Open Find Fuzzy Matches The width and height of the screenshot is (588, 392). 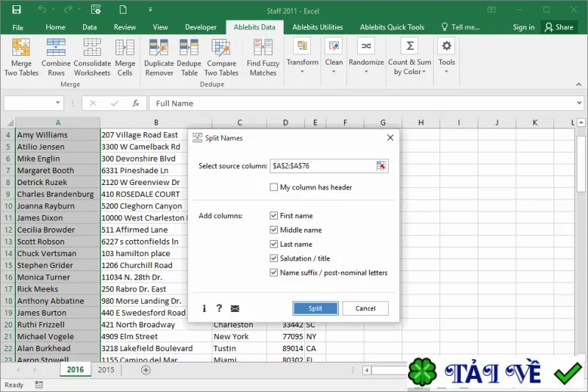tap(263, 57)
